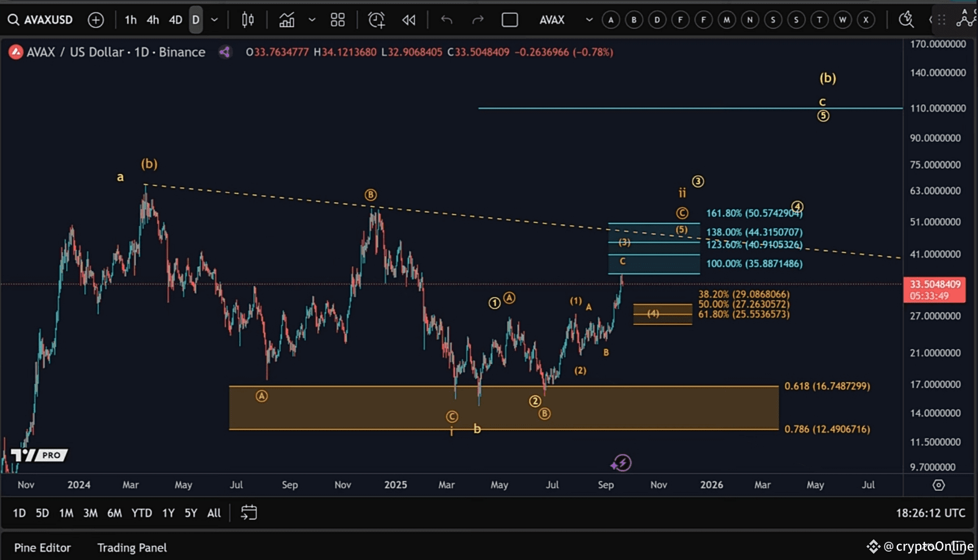Viewport: 978px width, 560px height.
Task: Click the 61.80% (25.5536573) retracement label
Action: click(x=743, y=314)
